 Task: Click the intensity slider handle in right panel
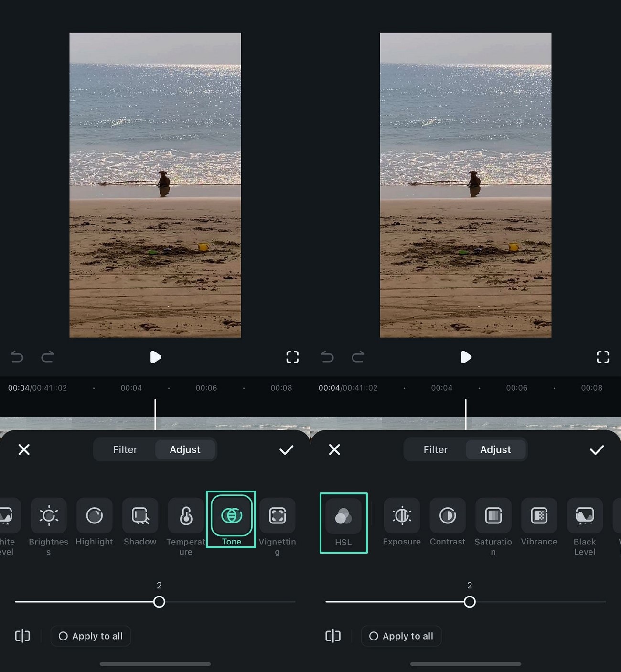(x=470, y=602)
